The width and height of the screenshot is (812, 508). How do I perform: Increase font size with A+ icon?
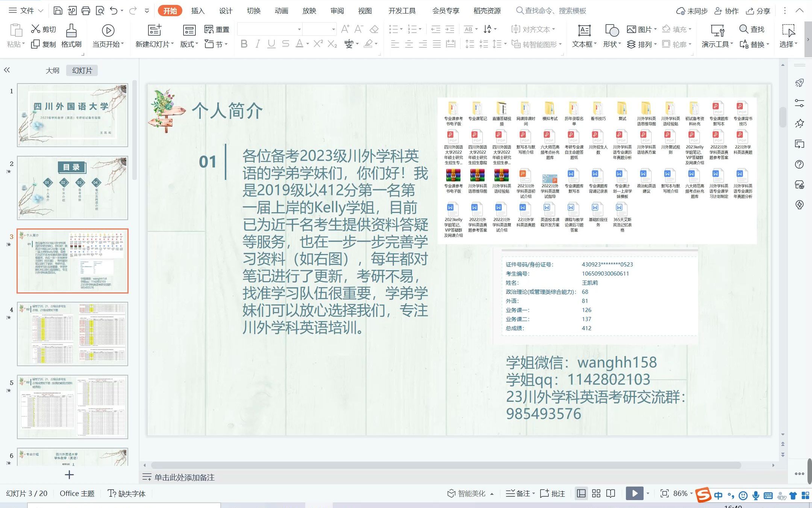coord(345,29)
